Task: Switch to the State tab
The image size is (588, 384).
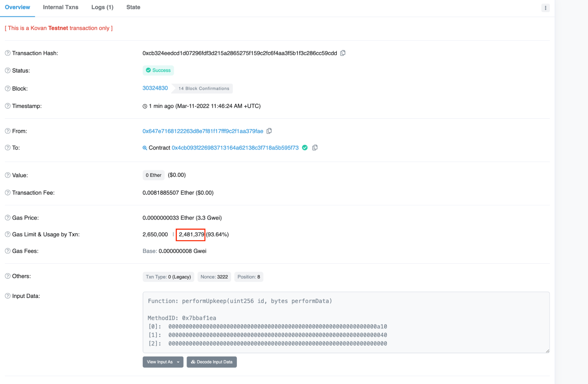Action: [x=133, y=7]
